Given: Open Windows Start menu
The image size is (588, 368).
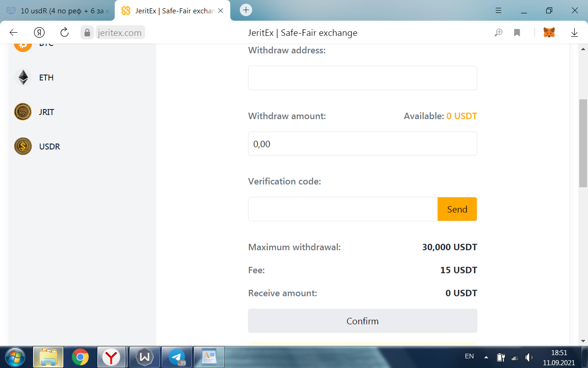Looking at the screenshot, I should [x=15, y=356].
